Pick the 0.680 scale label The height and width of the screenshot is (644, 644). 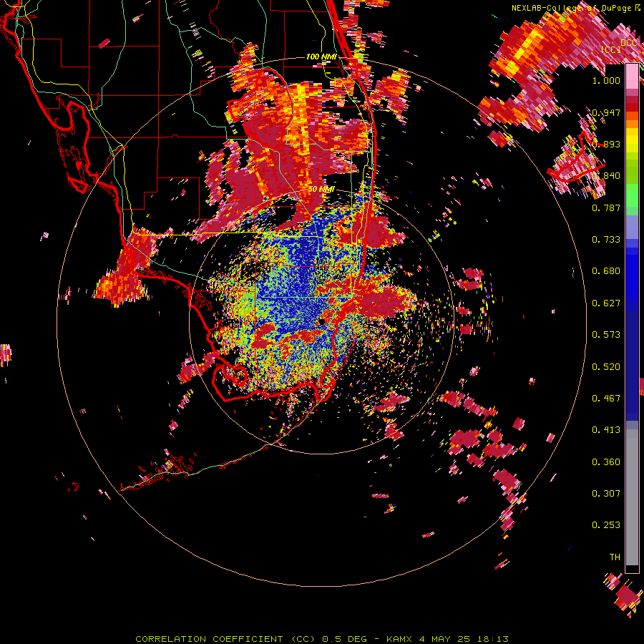606,271
